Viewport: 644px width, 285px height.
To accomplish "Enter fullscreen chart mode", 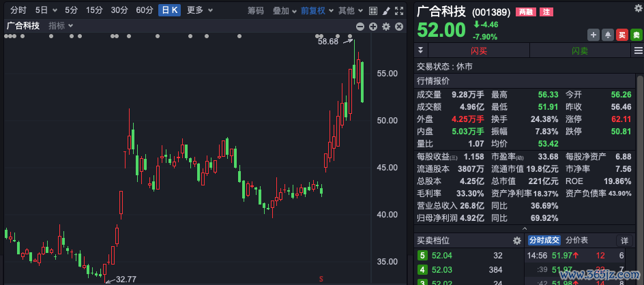I will [x=398, y=11].
